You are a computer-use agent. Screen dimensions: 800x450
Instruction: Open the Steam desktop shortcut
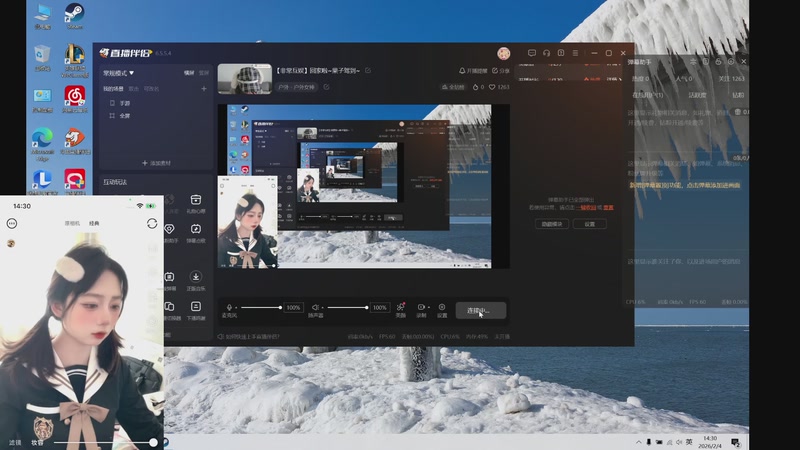pyautogui.click(x=74, y=16)
